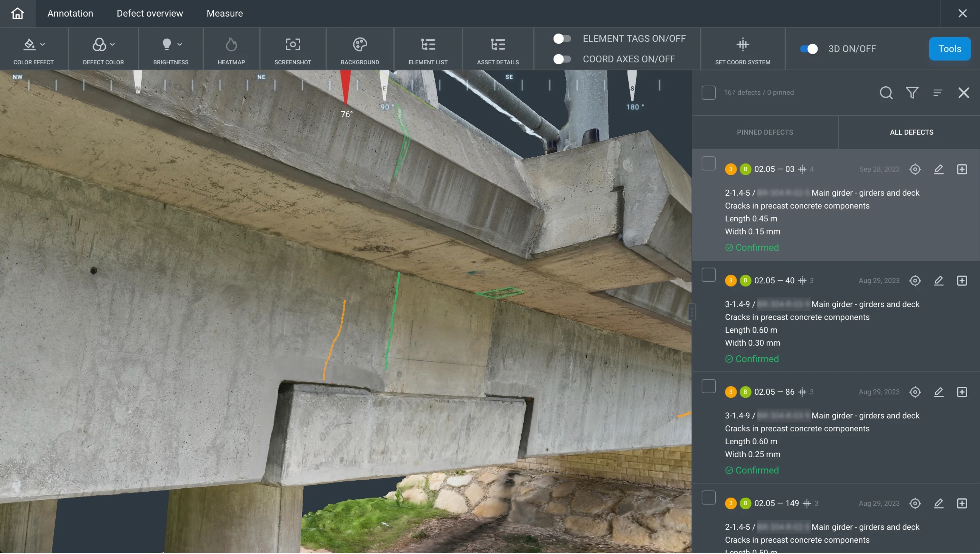Image resolution: width=980 pixels, height=554 pixels.
Task: Go to the home screen icon
Action: point(17,13)
